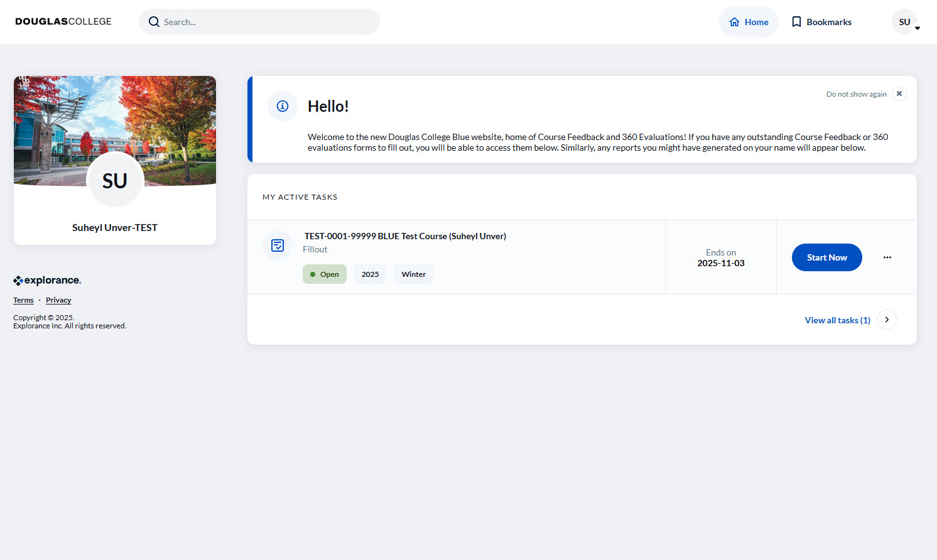
Task: Click the info icon beside Hello!
Action: 283,106
